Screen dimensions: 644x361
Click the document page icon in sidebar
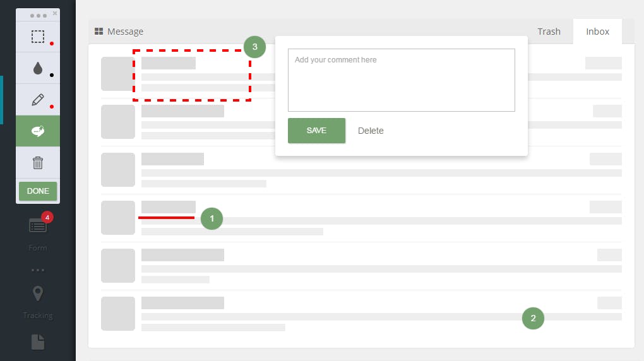point(38,341)
